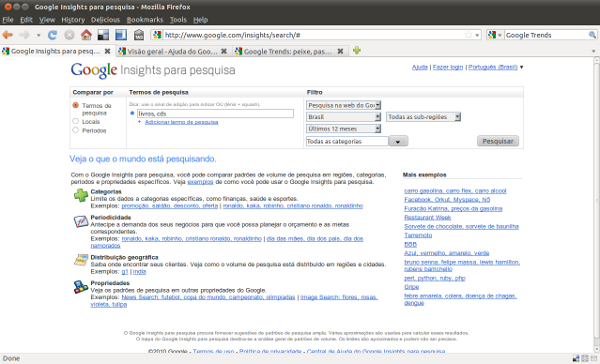
Task: Open the Últimos 12 meses dropdown
Action: tap(344, 129)
